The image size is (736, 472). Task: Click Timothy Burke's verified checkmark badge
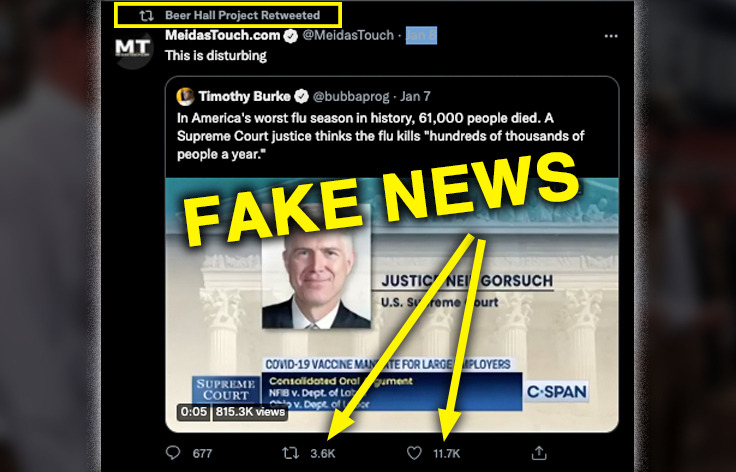point(301,97)
